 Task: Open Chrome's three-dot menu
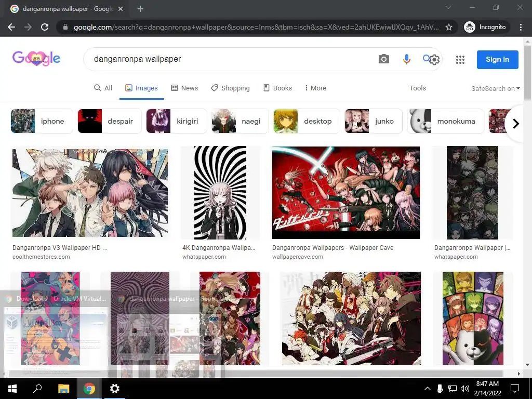pyautogui.click(x=521, y=27)
